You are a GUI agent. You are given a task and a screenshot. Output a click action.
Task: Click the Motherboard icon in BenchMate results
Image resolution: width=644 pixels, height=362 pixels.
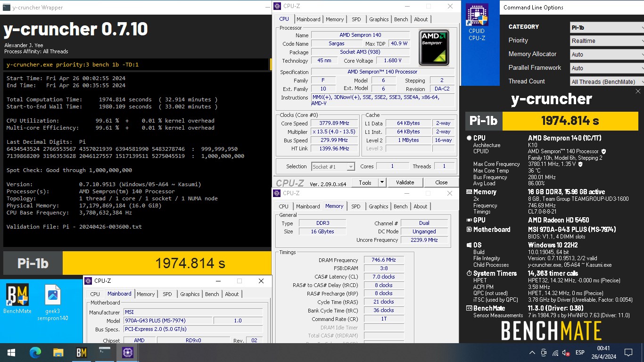469,230
